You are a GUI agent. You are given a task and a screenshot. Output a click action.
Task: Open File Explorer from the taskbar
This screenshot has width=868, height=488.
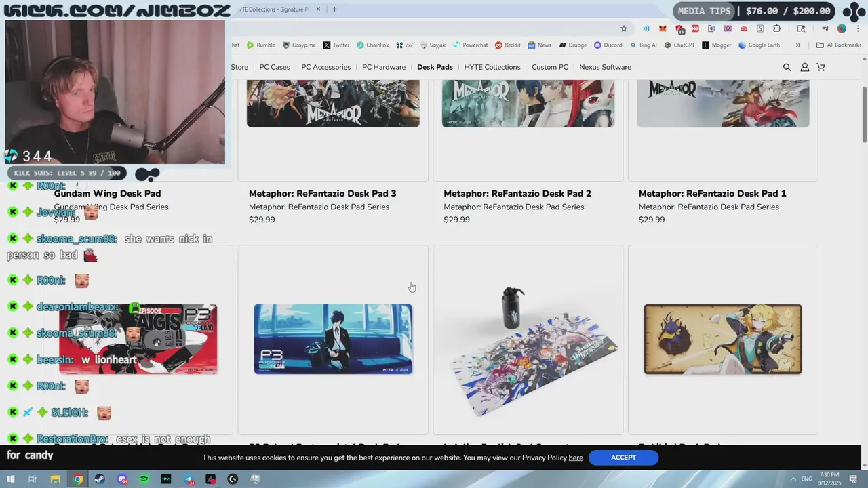[56, 479]
